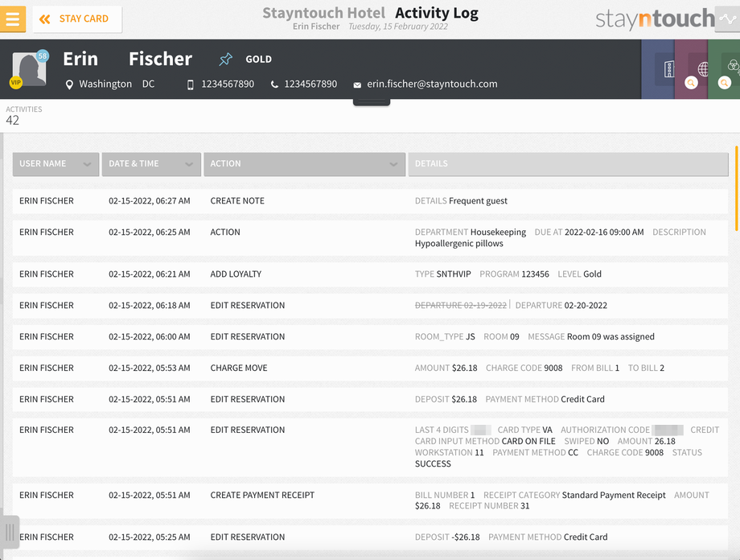This screenshot has width=740, height=560.
Task: Select the ACTION row at 06:25 AM
Action: click(370, 238)
